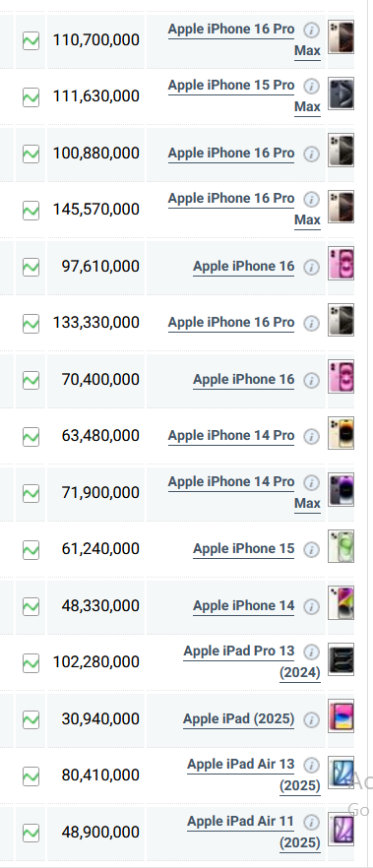Click the green iPhone 15 thumbnail
373x868 pixels.
click(x=341, y=546)
